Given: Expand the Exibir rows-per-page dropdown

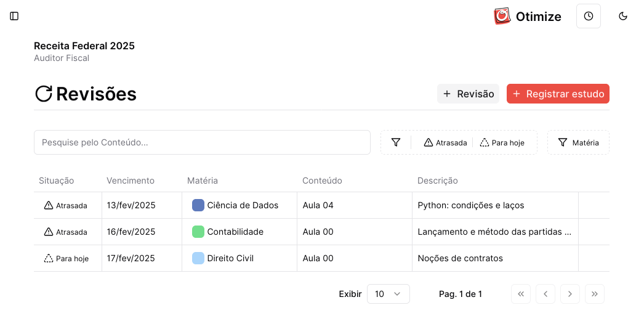Looking at the screenshot, I should pyautogui.click(x=388, y=294).
